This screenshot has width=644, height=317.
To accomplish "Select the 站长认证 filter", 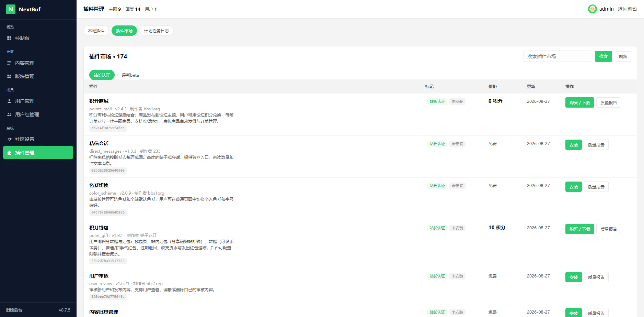I will (102, 75).
